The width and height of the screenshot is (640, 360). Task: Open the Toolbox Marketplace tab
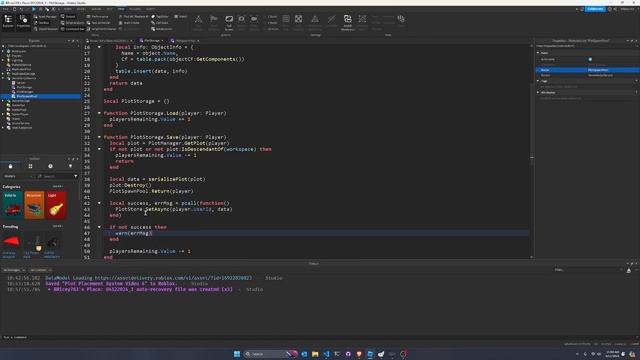pos(10,166)
